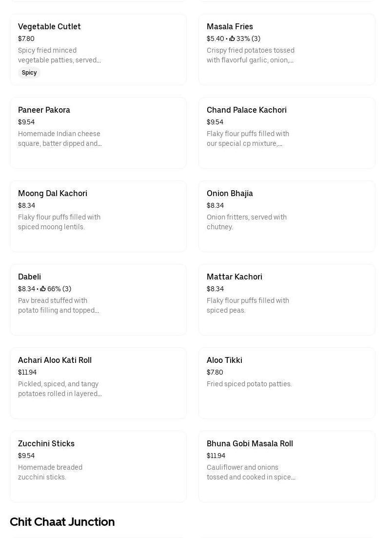Open Mattar Kachori details
Image resolution: width=392 pixels, height=538 pixels.
pyautogui.click(x=287, y=299)
